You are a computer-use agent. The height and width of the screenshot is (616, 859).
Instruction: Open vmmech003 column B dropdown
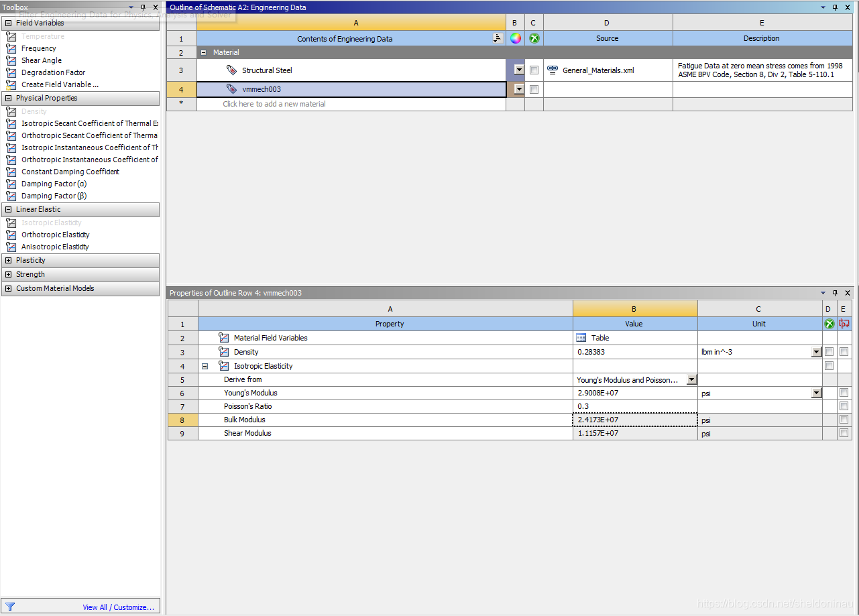coord(518,88)
